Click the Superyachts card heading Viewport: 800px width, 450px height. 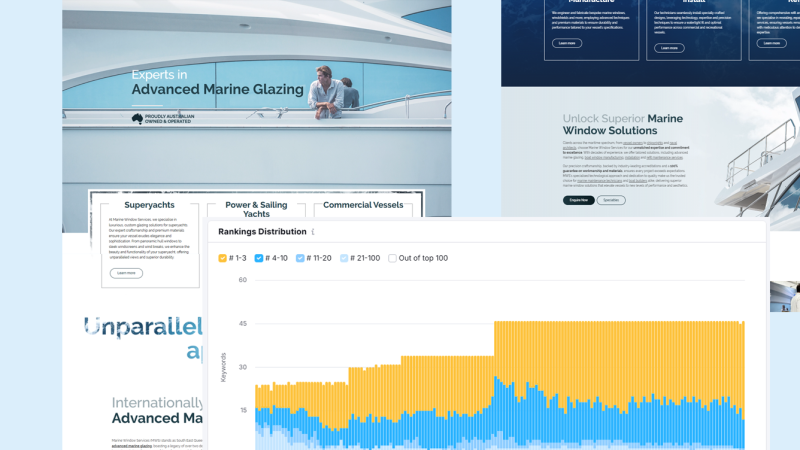149,205
